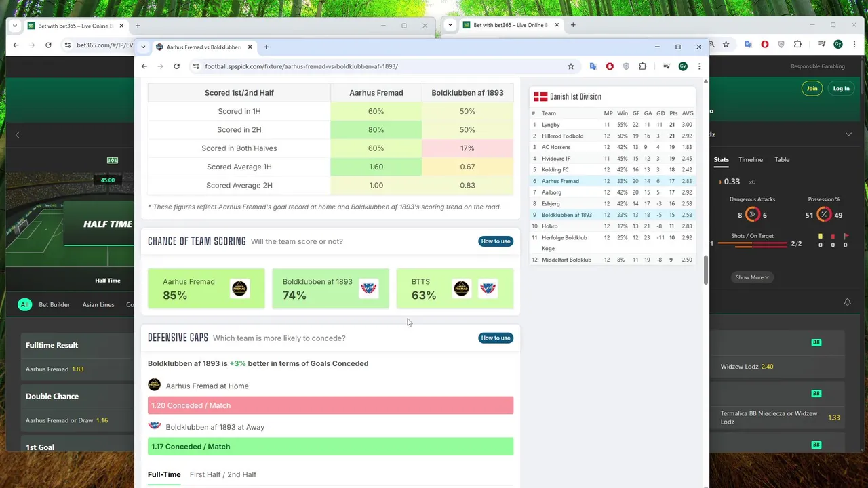Open new tab in spspick window
Image resolution: width=868 pixels, height=488 pixels.
pos(266,47)
